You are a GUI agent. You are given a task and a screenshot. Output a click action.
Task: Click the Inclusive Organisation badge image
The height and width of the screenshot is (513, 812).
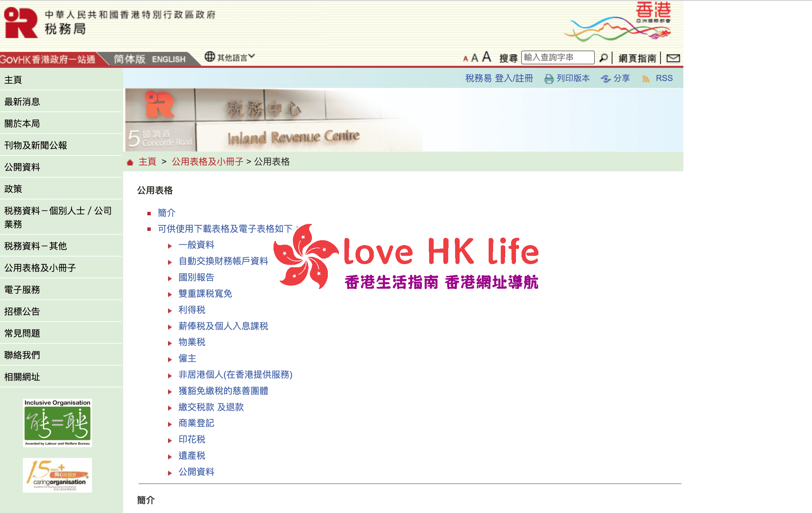coord(57,423)
